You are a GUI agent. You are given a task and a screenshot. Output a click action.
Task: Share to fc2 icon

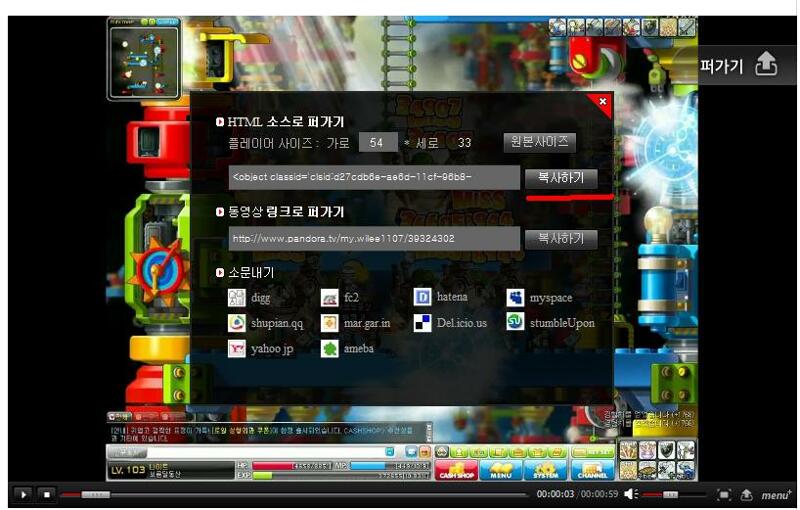pos(330,297)
